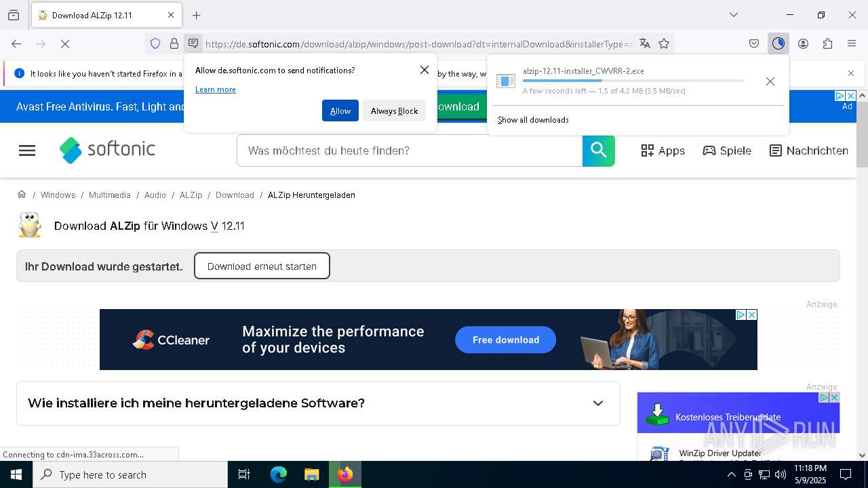Launch Microsoft Edge from the taskbar
This screenshot has height=488, width=868.
tap(279, 474)
